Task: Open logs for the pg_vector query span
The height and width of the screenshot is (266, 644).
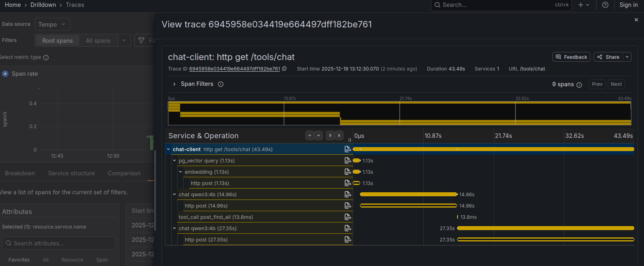Action: [x=348, y=160]
